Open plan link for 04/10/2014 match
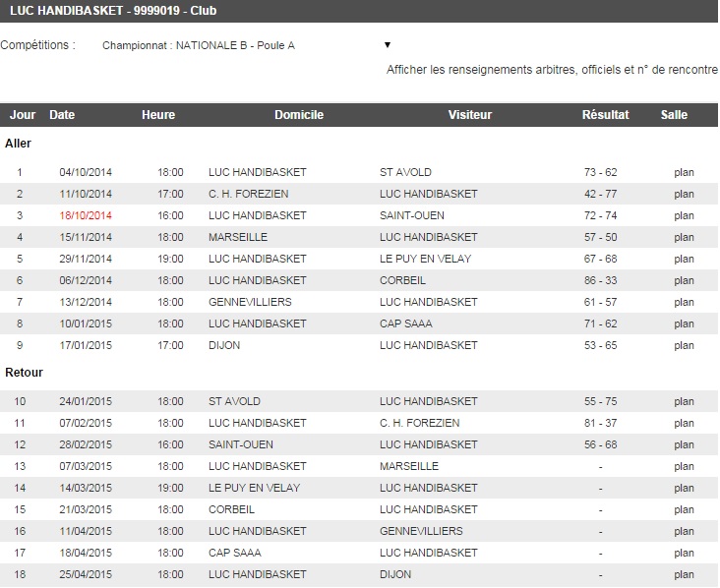Screen dimensions: 720x588 pyautogui.click(x=684, y=173)
